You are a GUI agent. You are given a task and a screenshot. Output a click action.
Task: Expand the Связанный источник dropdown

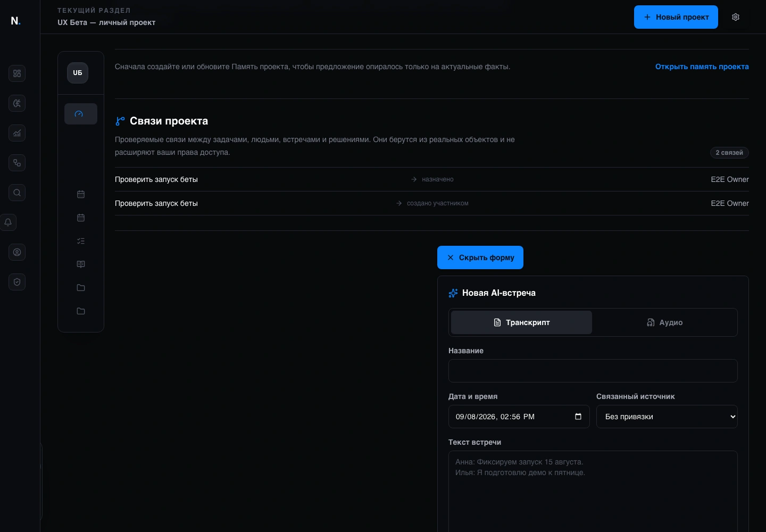point(667,417)
